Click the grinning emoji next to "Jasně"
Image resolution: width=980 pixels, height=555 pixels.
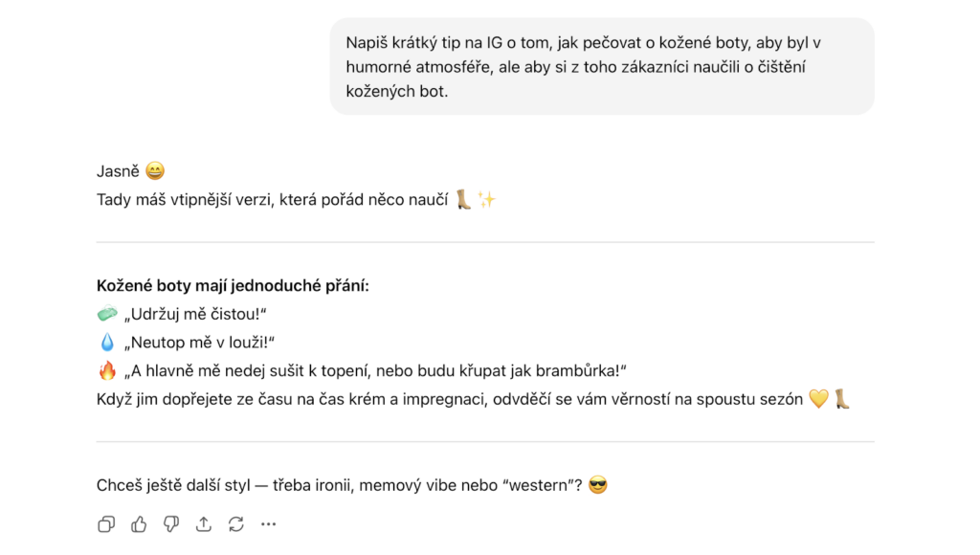154,172
